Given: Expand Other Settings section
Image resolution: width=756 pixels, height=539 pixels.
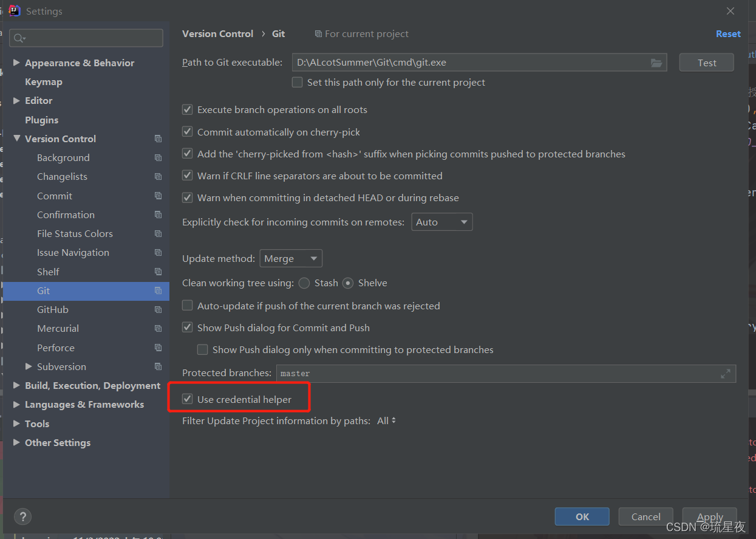Looking at the screenshot, I should tap(16, 442).
